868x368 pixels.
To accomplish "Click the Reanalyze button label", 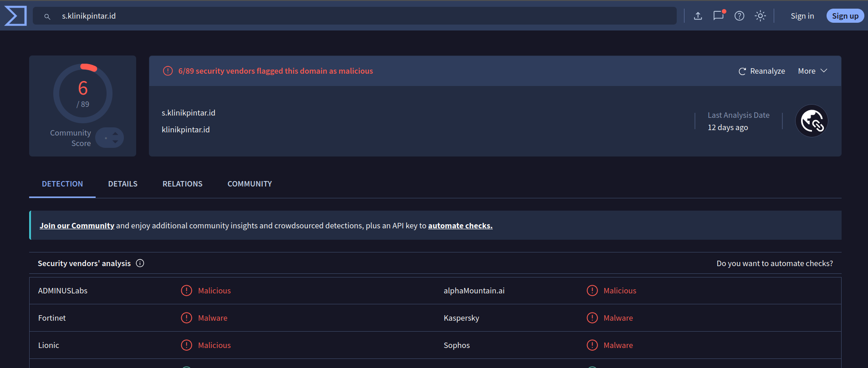I will [768, 71].
